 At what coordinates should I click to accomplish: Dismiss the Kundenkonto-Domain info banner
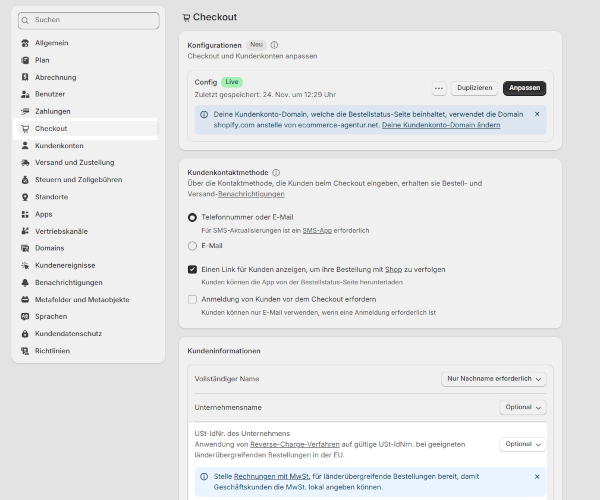pos(536,114)
